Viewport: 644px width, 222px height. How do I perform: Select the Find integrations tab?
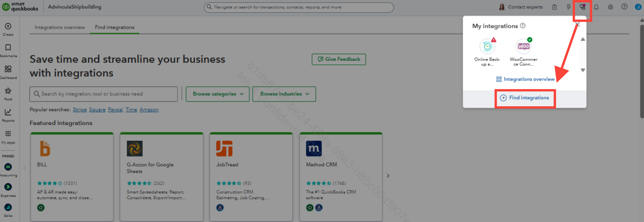(x=115, y=27)
